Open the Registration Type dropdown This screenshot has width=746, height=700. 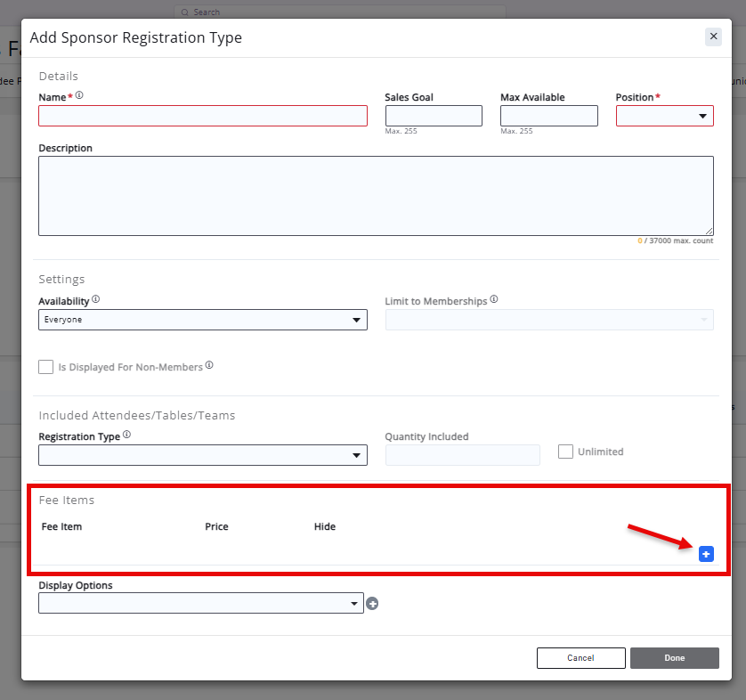203,455
